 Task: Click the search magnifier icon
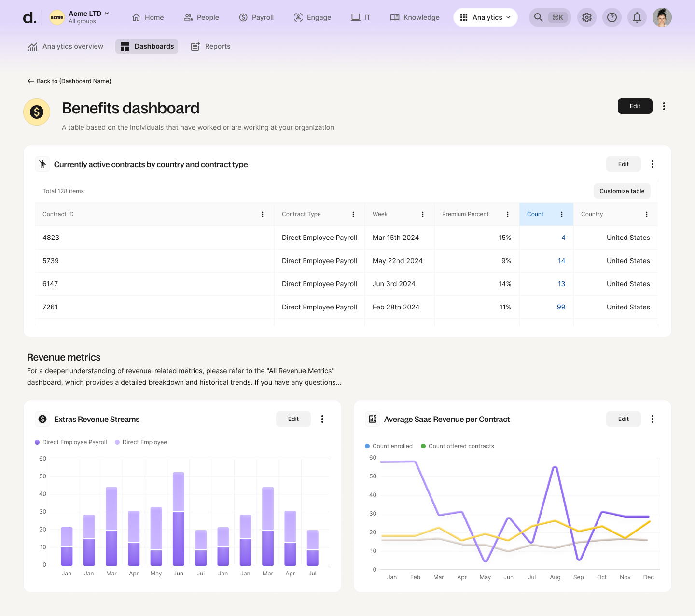point(538,17)
